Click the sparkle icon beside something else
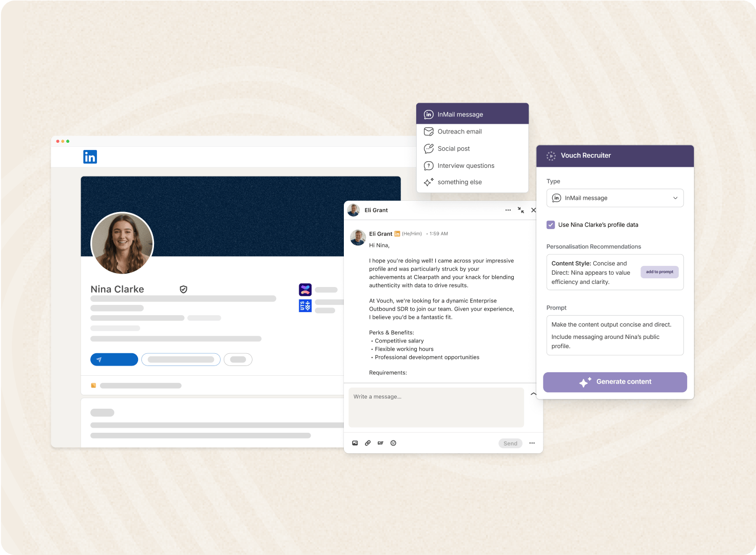The image size is (756, 555). click(x=429, y=182)
